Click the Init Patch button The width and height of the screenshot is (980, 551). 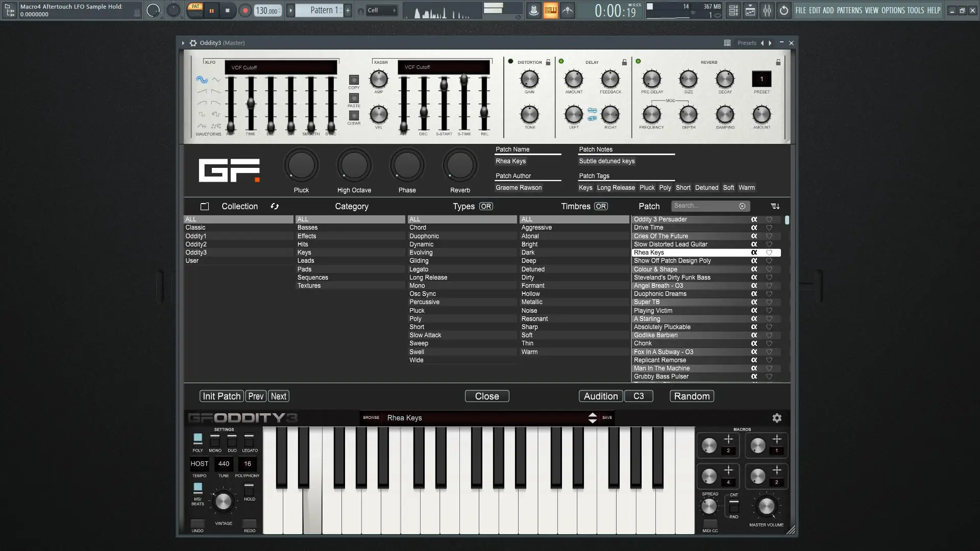pyautogui.click(x=221, y=396)
